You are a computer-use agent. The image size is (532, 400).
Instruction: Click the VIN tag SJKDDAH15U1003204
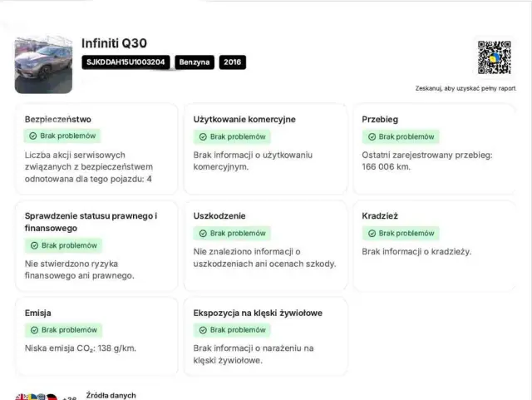coord(126,62)
